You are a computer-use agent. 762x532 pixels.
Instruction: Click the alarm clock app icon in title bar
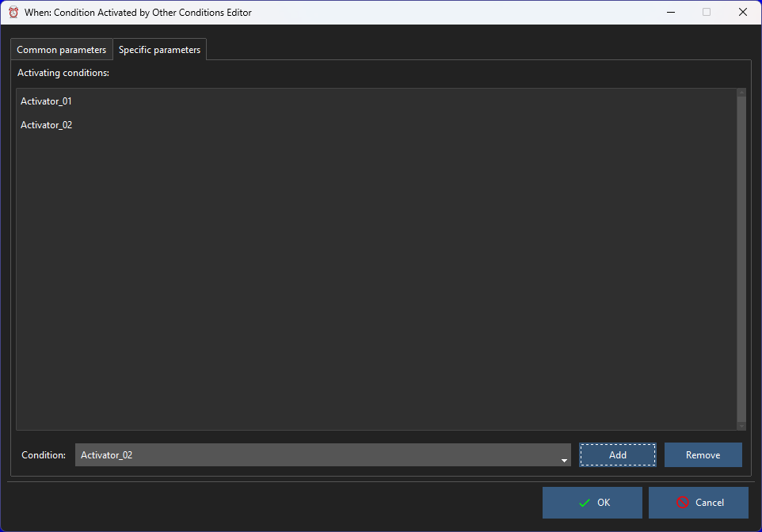(x=13, y=13)
